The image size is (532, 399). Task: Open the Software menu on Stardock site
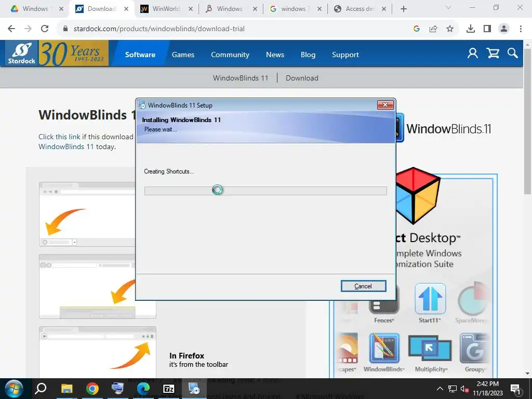coord(140,55)
